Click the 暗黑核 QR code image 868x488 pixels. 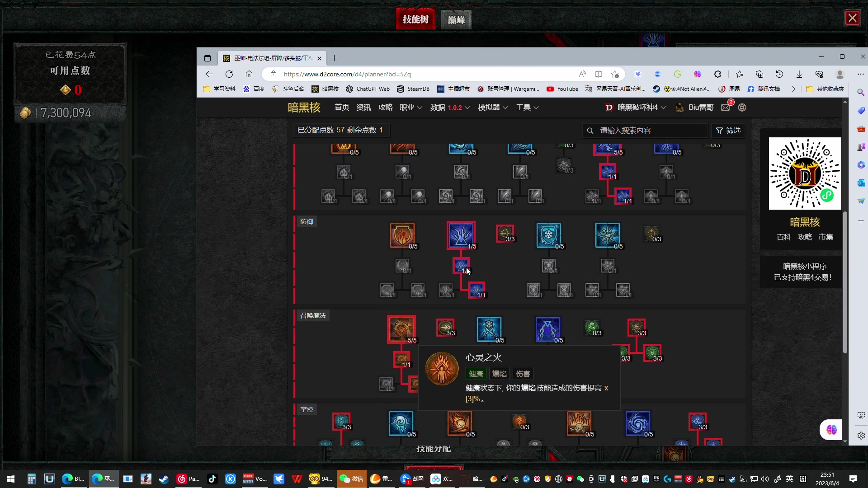pos(805,174)
